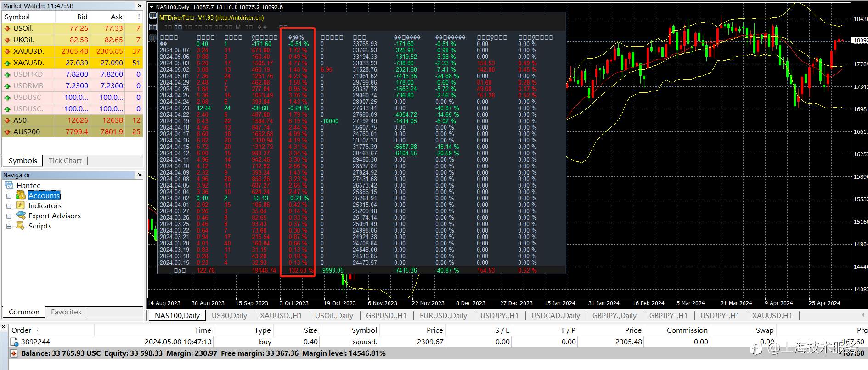Select the Indicators tree item
The height and width of the screenshot is (370, 868).
[45, 206]
